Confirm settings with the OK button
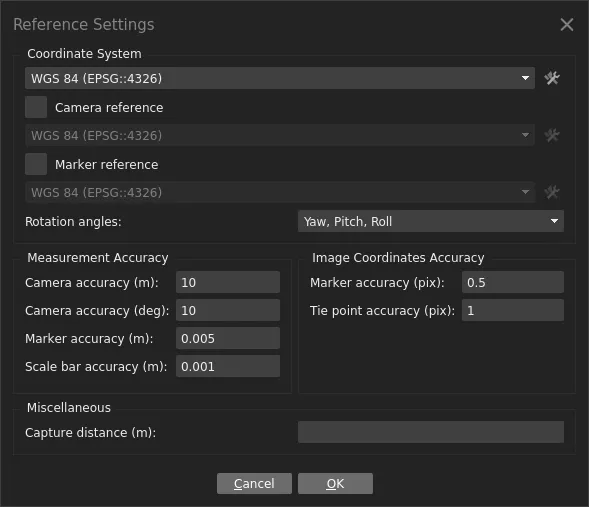 335,483
